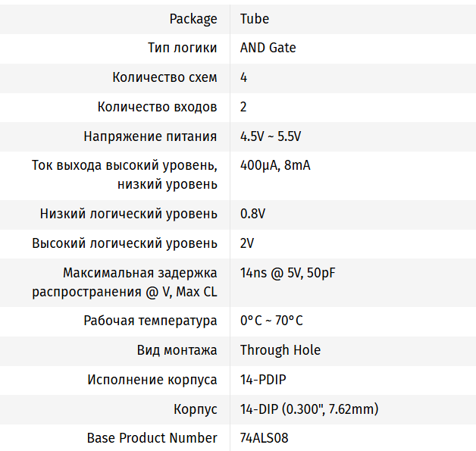Click the "Тип логики" label
Image resolution: width=476 pixels, height=451 pixels.
point(182,48)
